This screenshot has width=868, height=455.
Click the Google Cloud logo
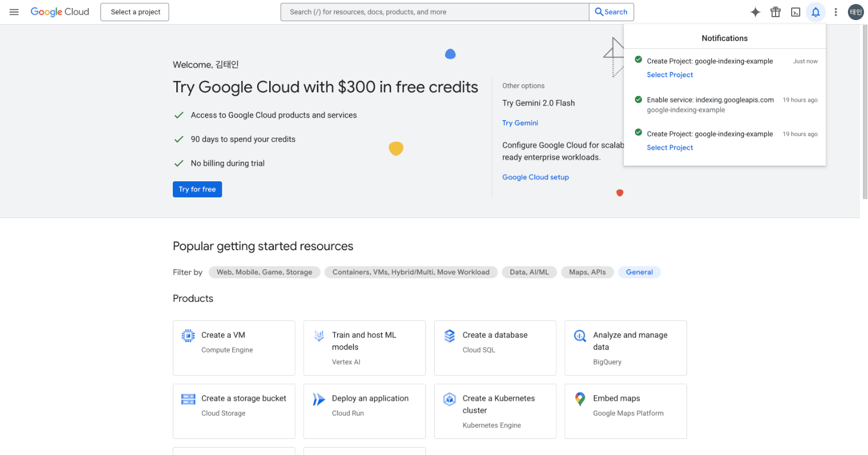point(60,12)
